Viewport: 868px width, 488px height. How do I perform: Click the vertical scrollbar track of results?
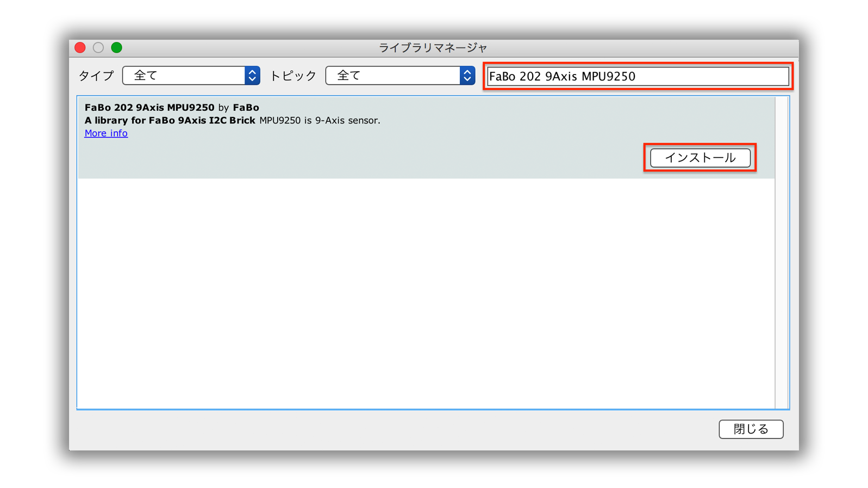782,252
